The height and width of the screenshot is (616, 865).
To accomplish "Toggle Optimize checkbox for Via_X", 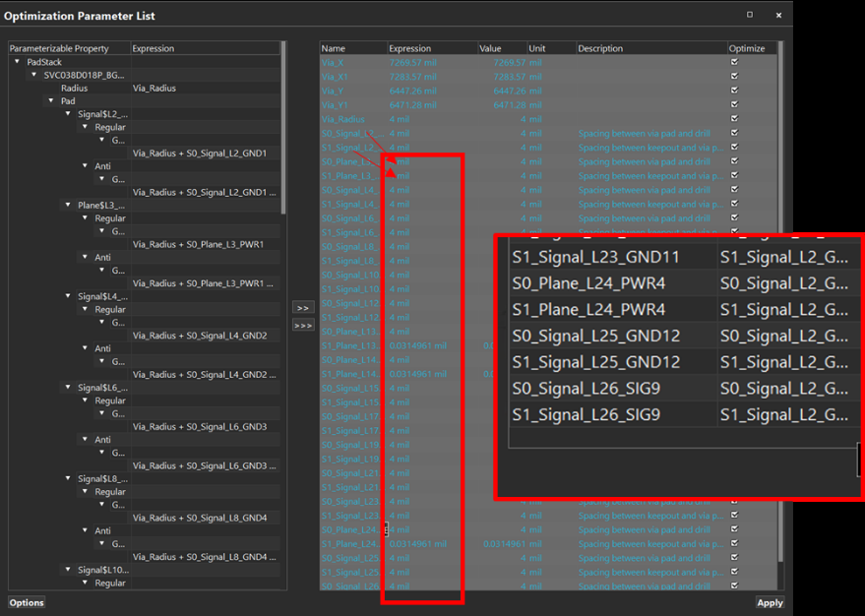I will click(x=734, y=62).
